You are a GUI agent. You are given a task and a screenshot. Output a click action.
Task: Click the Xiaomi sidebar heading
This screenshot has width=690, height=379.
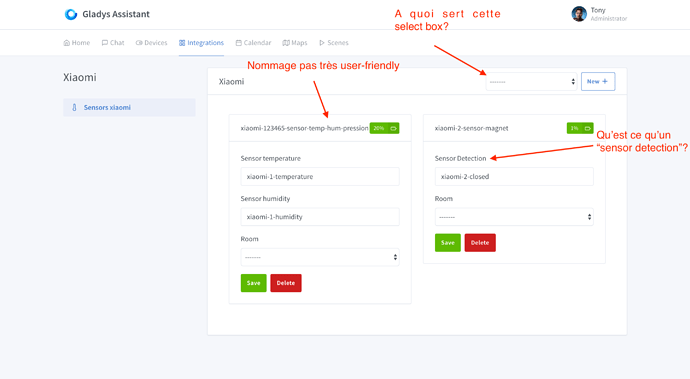[x=80, y=77]
